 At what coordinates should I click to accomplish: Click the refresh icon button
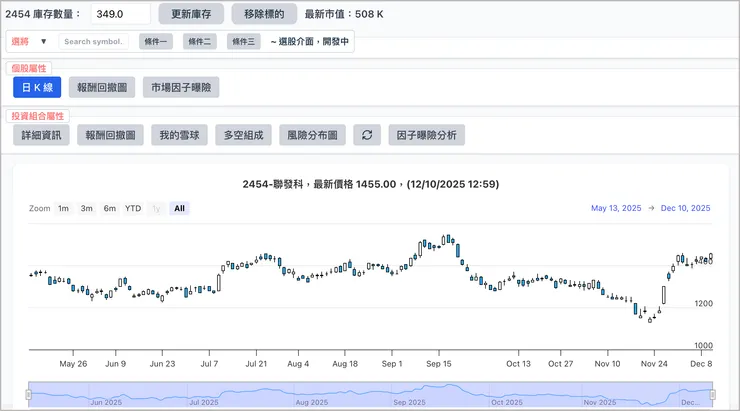point(367,135)
